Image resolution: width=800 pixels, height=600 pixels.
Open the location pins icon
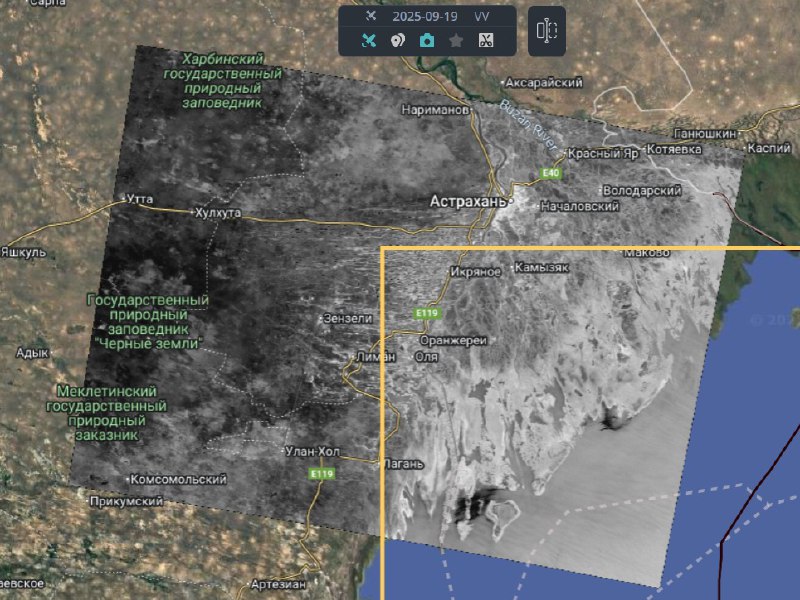pyautogui.click(x=398, y=41)
